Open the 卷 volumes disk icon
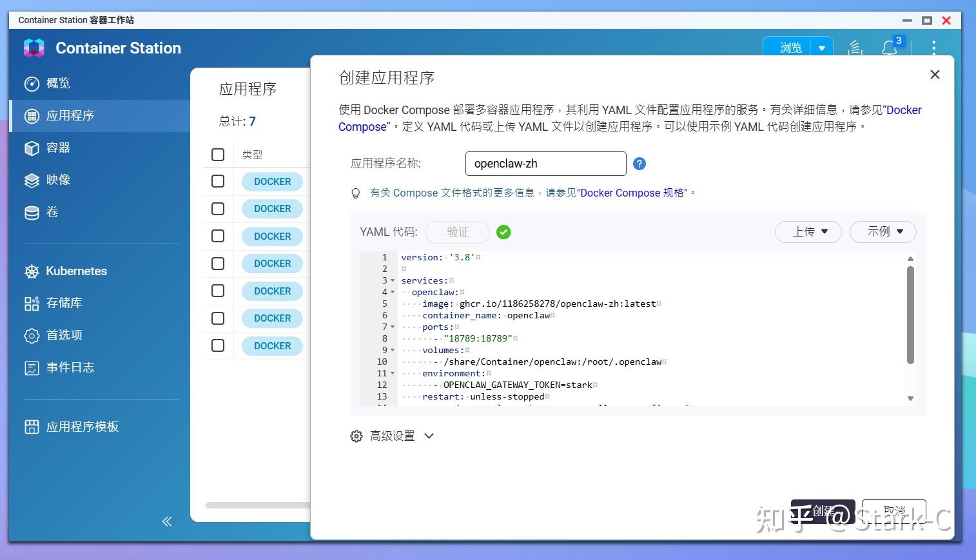Viewport: 976px width, 560px height. pos(32,213)
